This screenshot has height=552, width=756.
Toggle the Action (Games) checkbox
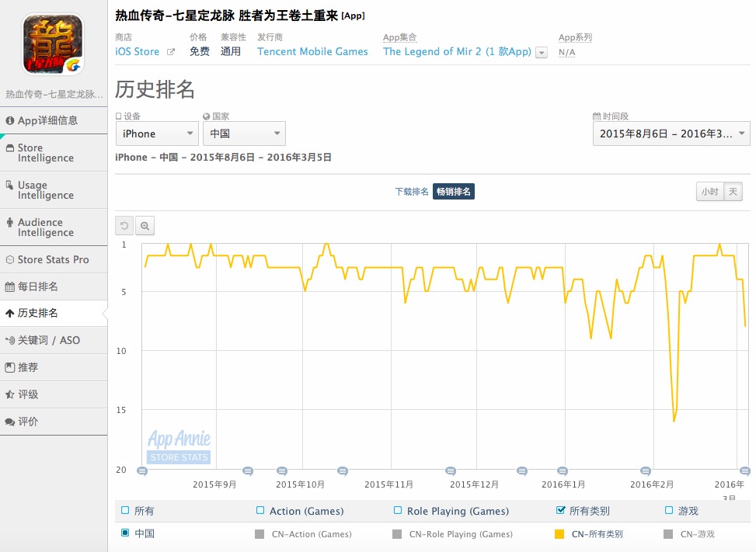click(260, 510)
